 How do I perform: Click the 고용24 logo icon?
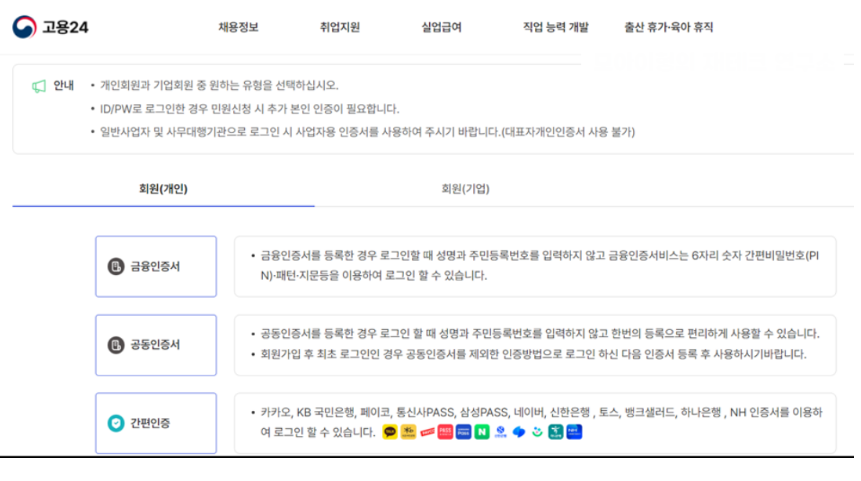[24, 27]
